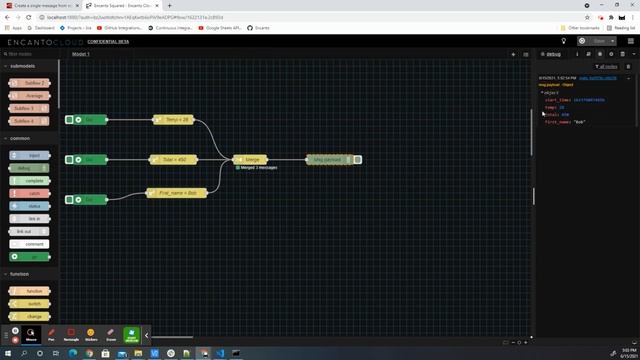640x360 pixels.
Task: Click the Total = 450 change node
Action: click(x=173, y=160)
